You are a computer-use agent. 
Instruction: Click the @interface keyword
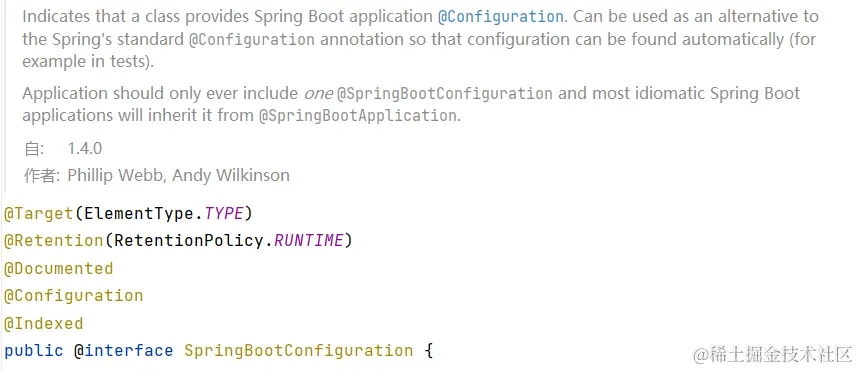(123, 351)
